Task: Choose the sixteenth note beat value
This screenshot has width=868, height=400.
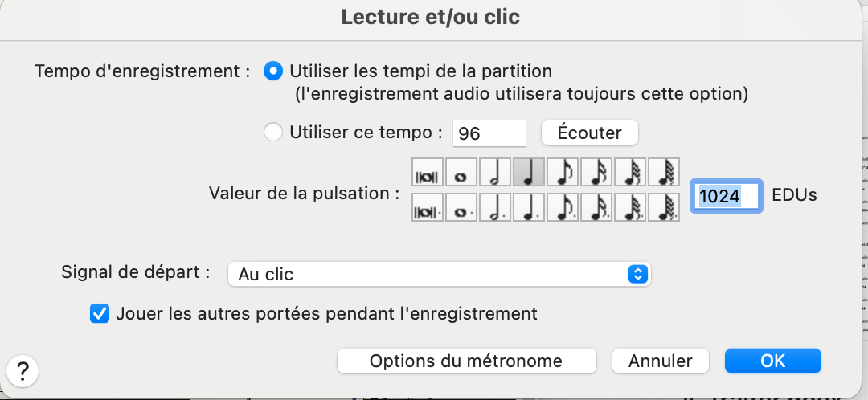Action: [596, 173]
